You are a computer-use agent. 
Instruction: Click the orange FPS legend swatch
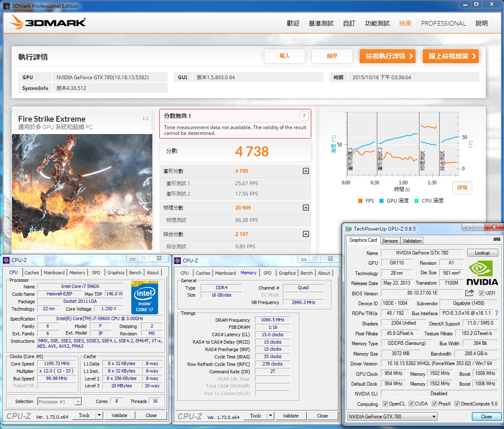360,201
